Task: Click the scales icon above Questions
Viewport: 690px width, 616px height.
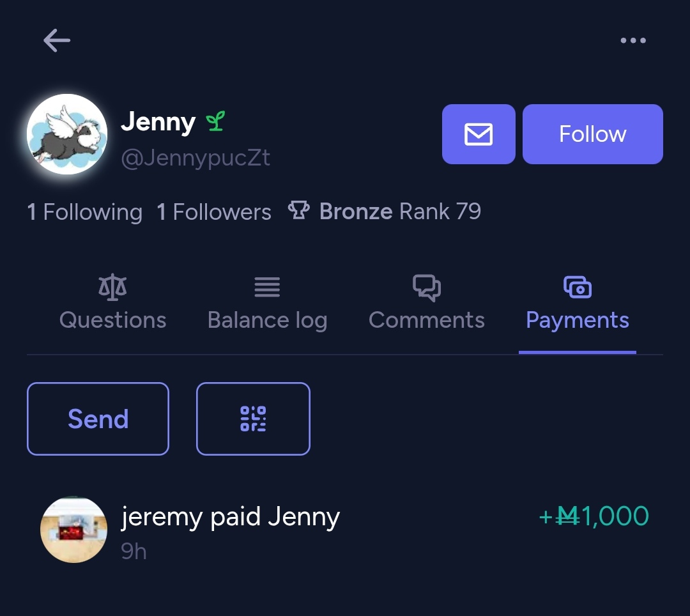Action: (112, 287)
